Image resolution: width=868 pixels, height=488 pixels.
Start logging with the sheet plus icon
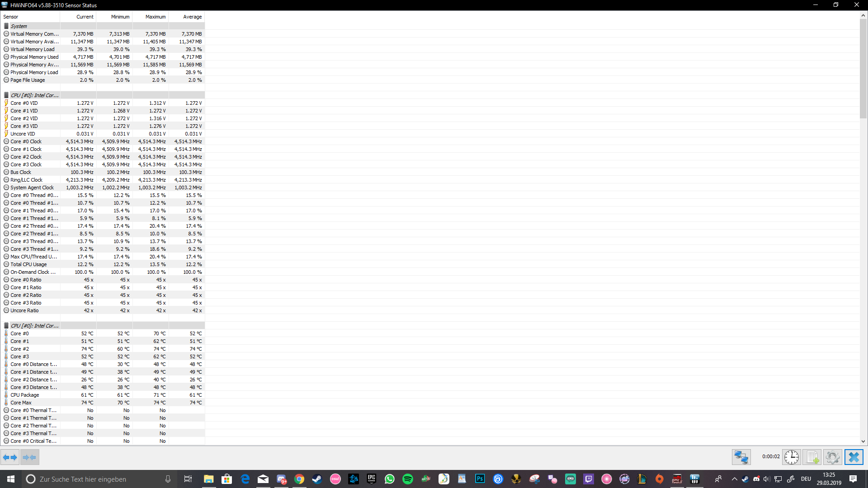tap(812, 457)
